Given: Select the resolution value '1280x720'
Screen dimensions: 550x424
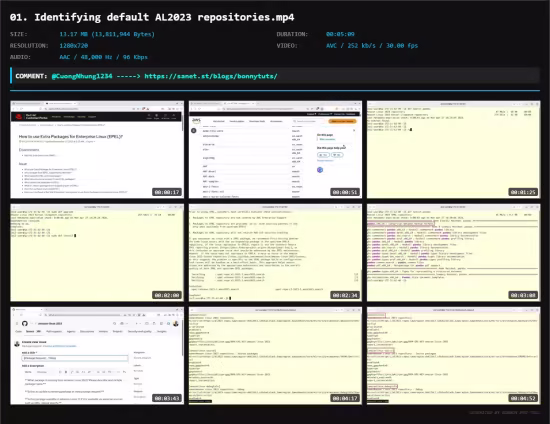Looking at the screenshot, I should pos(74,46).
